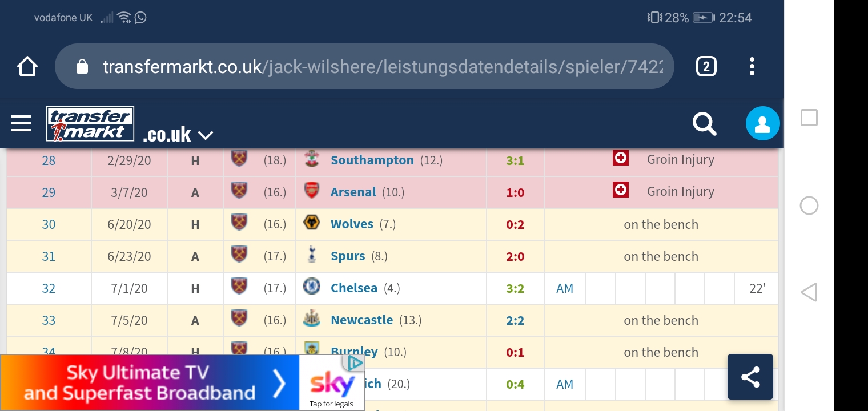The height and width of the screenshot is (411, 868).
Task: Open the Arsenal team link
Action: [353, 192]
